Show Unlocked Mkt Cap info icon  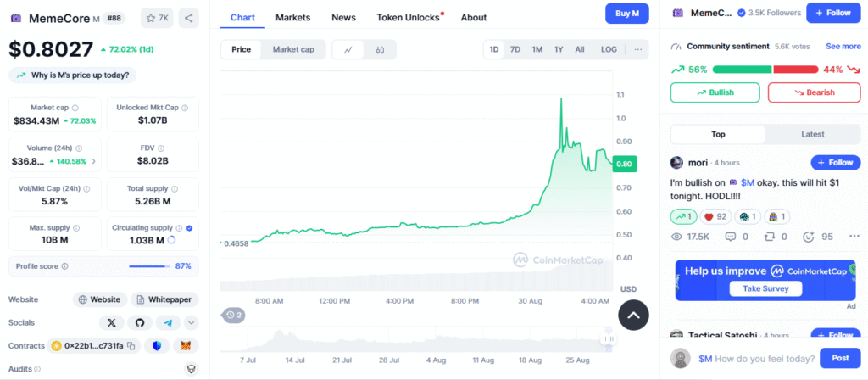pyautogui.click(x=185, y=108)
